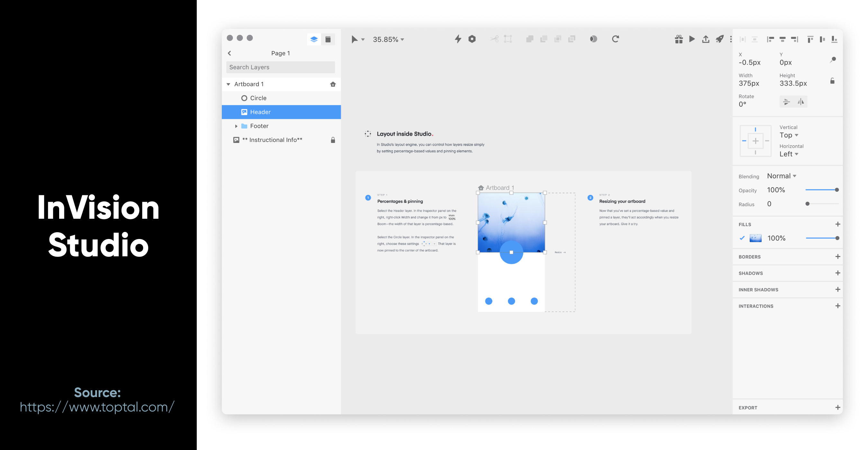Click the first boolean union icon
This screenshot has height=450, width=868.
pos(529,39)
